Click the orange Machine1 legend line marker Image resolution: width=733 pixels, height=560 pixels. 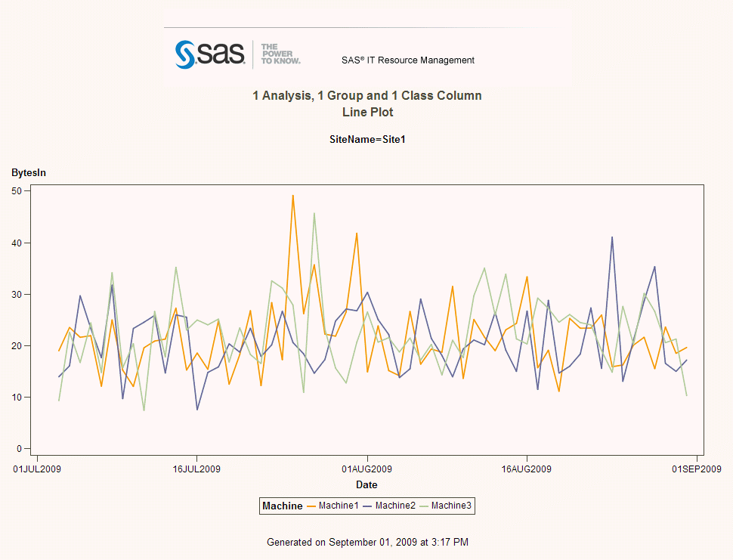tap(311, 506)
